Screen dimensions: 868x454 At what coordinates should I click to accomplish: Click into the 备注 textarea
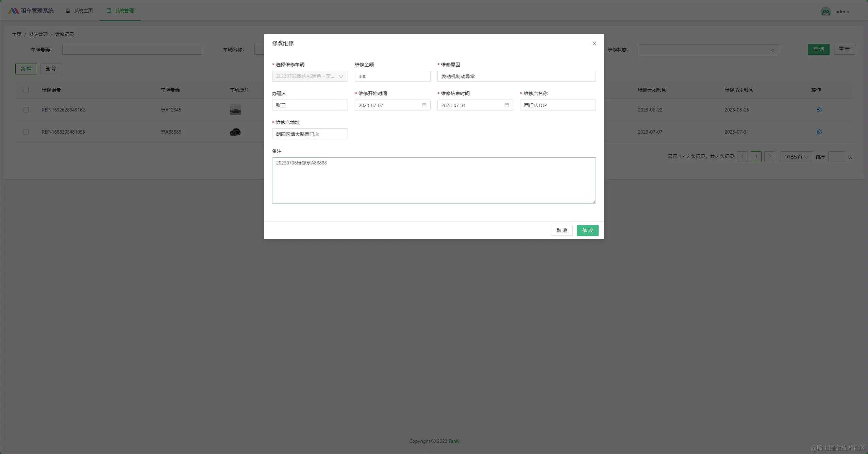tap(434, 180)
